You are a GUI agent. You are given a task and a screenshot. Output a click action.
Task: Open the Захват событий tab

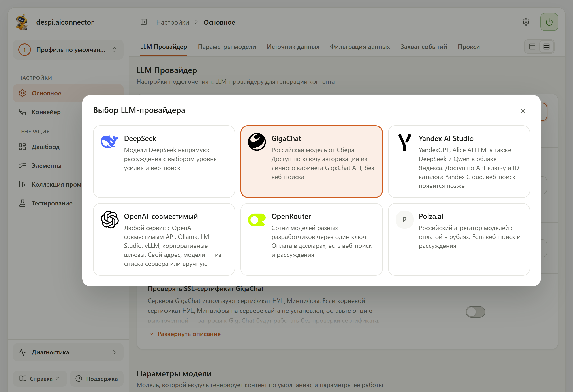pos(423,47)
